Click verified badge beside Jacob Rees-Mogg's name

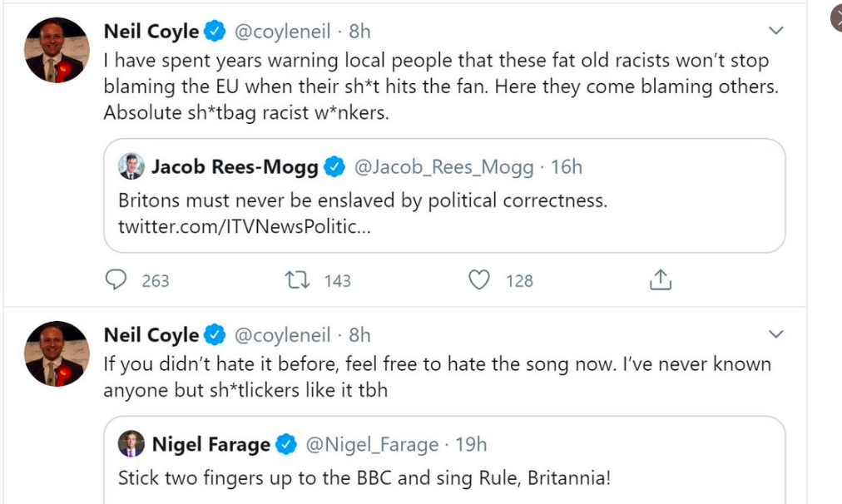click(x=334, y=167)
